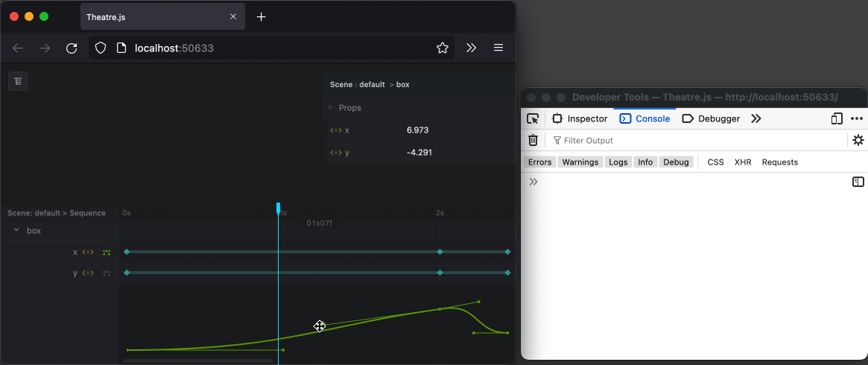The width and height of the screenshot is (868, 365).
Task: Open the Firefox application menu
Action: [498, 48]
